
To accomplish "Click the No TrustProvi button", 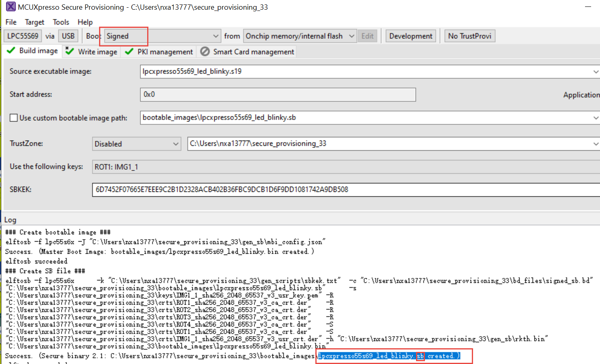I will click(x=469, y=36).
